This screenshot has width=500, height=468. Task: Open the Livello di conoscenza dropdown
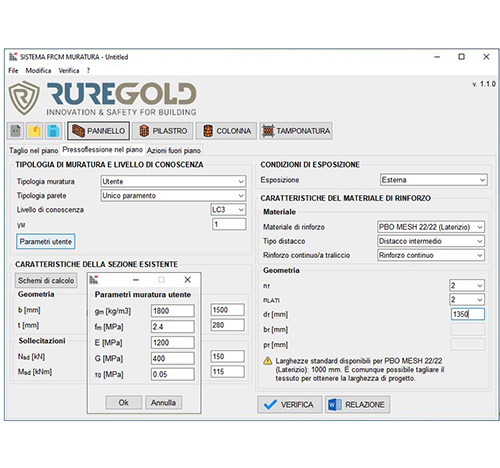[229, 210]
